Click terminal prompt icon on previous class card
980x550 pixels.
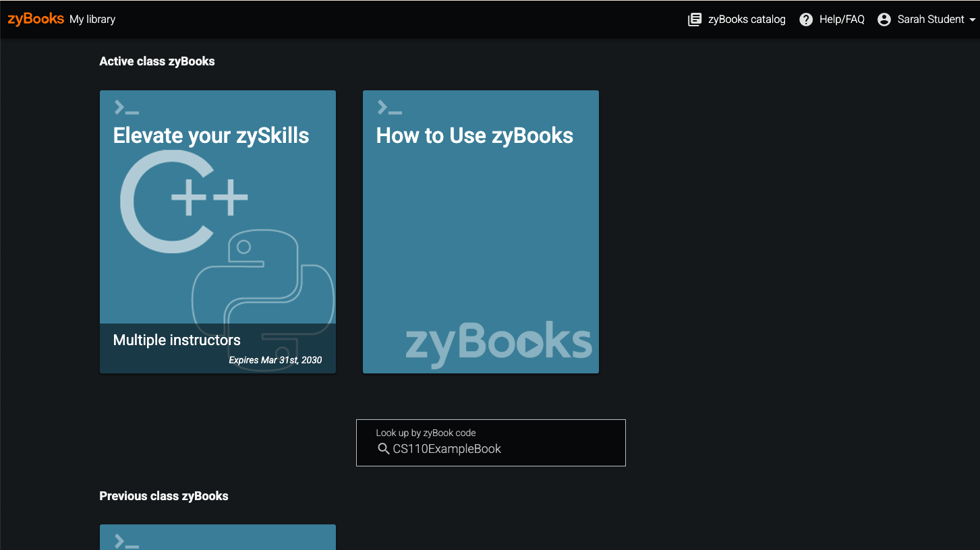tap(127, 541)
